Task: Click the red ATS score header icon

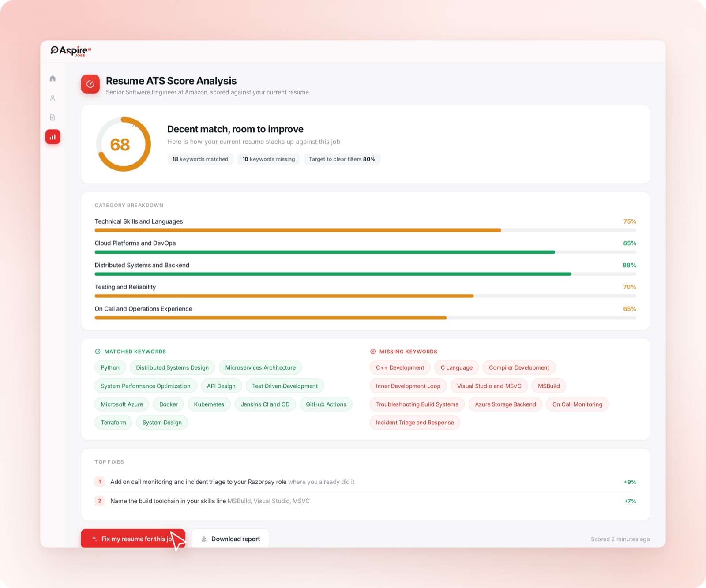Action: pos(90,84)
